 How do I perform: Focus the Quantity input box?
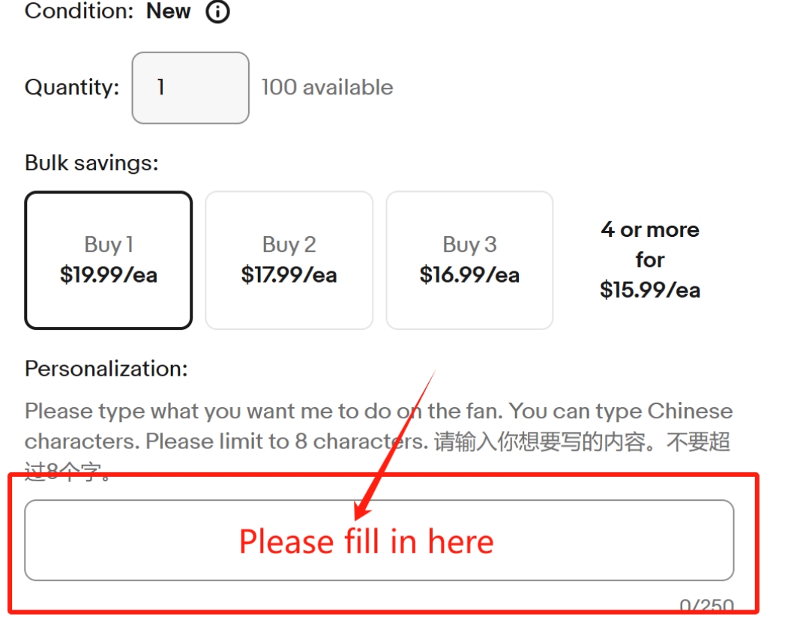click(x=190, y=88)
